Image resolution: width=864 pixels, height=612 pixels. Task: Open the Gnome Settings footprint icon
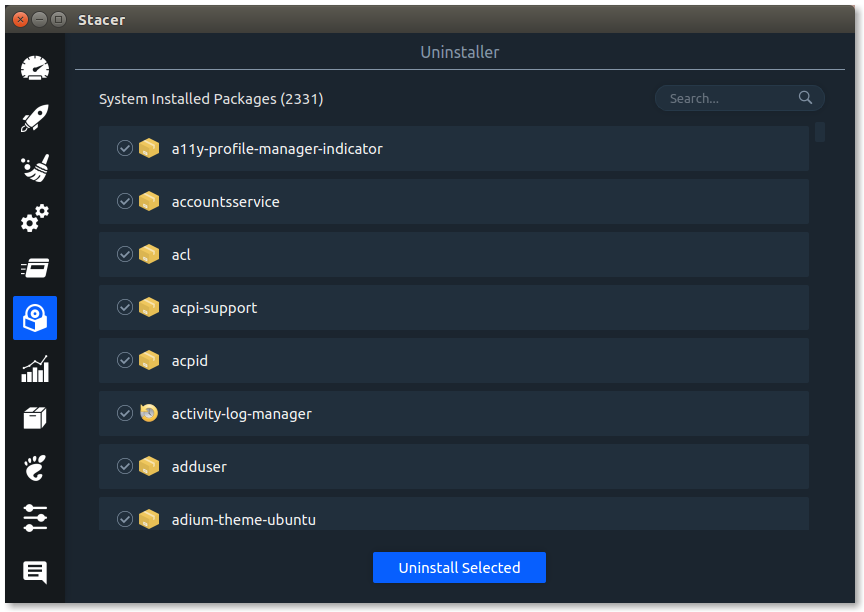tap(35, 468)
